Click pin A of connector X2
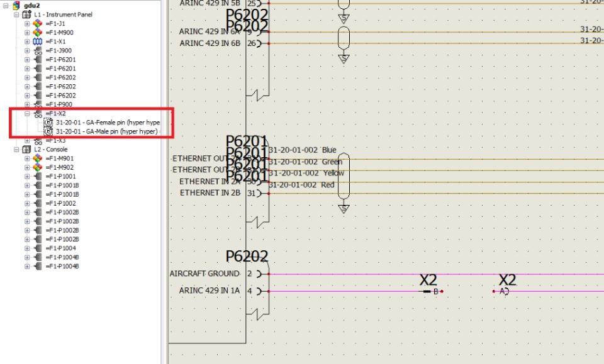604x364 pixels. pyautogui.click(x=502, y=291)
